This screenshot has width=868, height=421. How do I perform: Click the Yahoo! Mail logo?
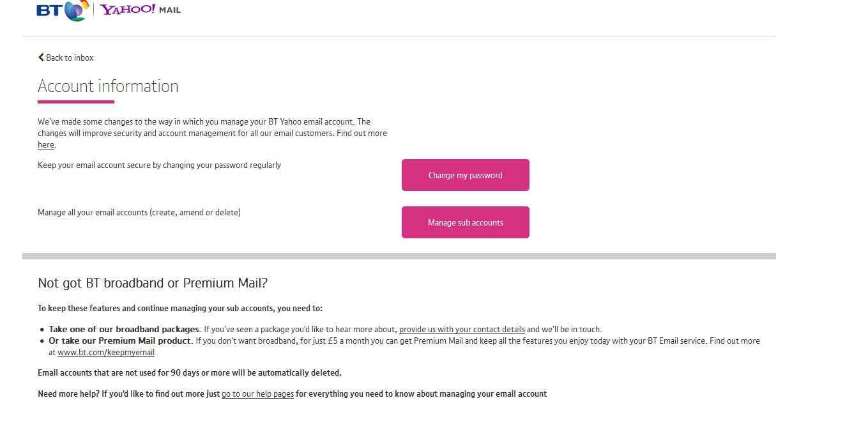(x=141, y=10)
